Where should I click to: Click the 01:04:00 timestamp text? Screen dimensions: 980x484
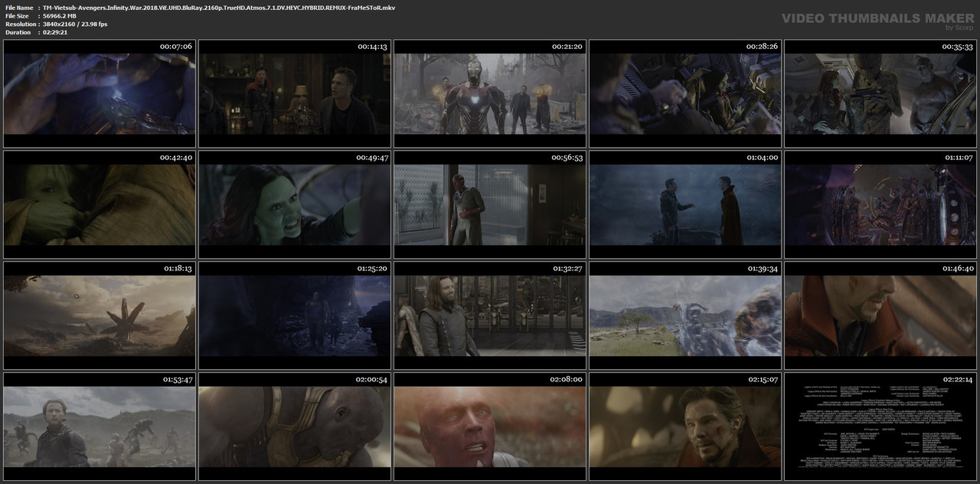[x=762, y=158]
